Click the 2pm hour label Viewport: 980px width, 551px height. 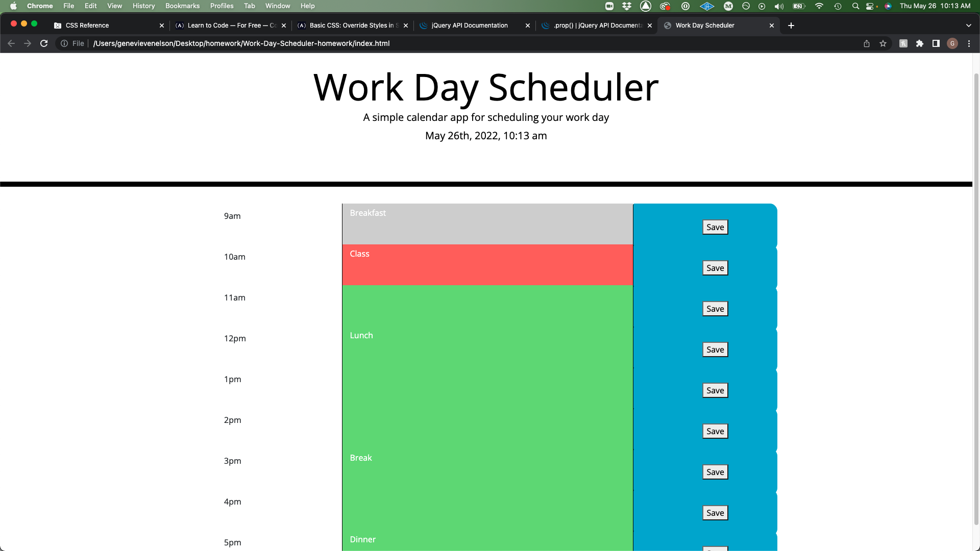(233, 420)
